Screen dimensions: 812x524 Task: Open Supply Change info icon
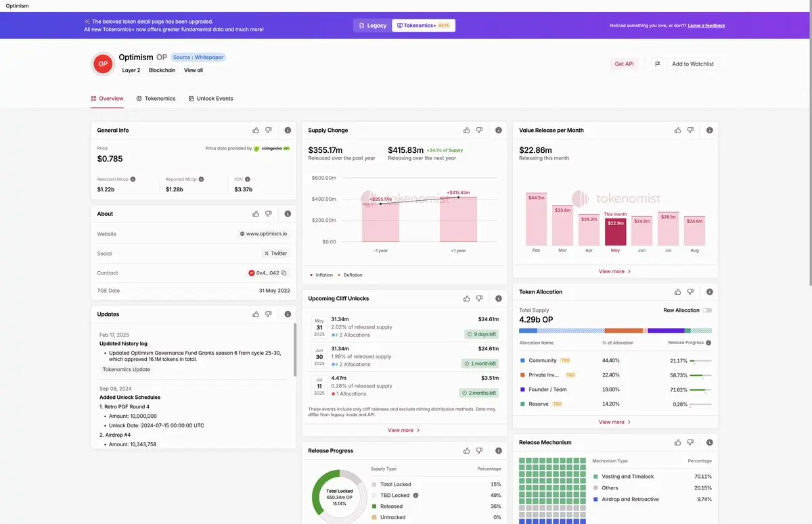(x=499, y=130)
